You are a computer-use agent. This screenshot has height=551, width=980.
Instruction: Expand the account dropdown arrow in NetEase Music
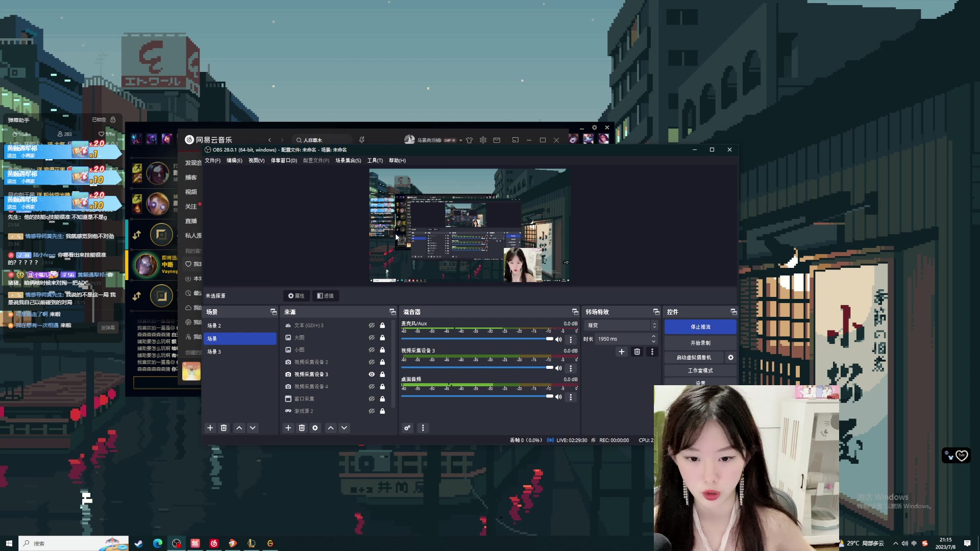[x=460, y=140]
